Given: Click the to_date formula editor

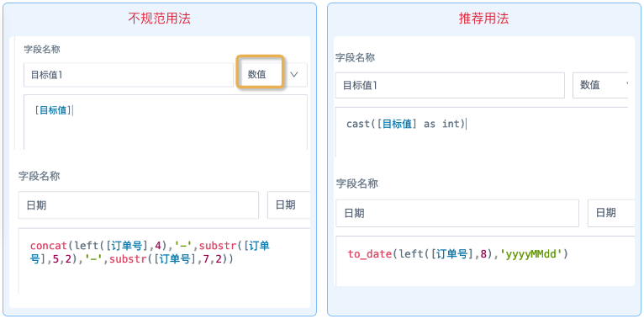Looking at the screenshot, I should click(485, 261).
